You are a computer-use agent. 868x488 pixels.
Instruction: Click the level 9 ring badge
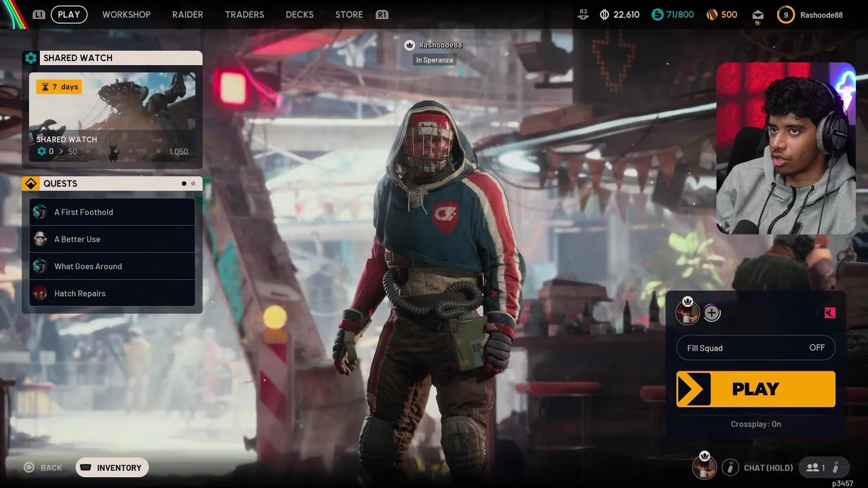tap(786, 15)
